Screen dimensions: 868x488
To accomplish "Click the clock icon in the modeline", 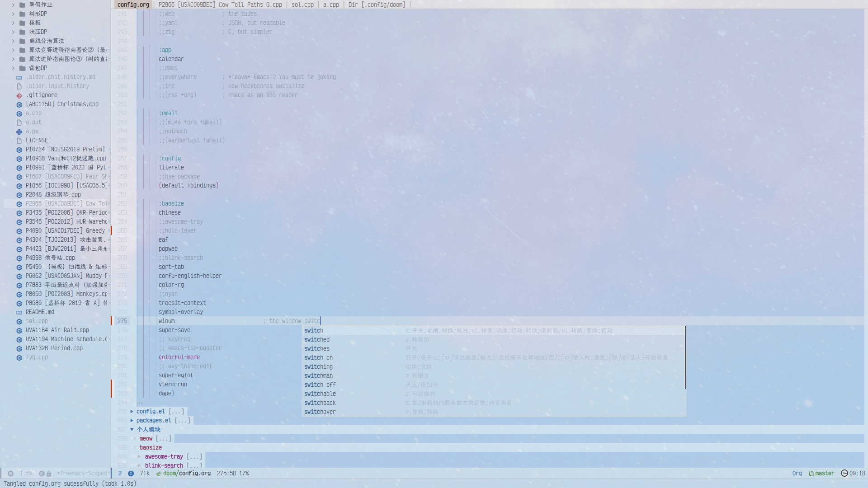I will (x=844, y=474).
